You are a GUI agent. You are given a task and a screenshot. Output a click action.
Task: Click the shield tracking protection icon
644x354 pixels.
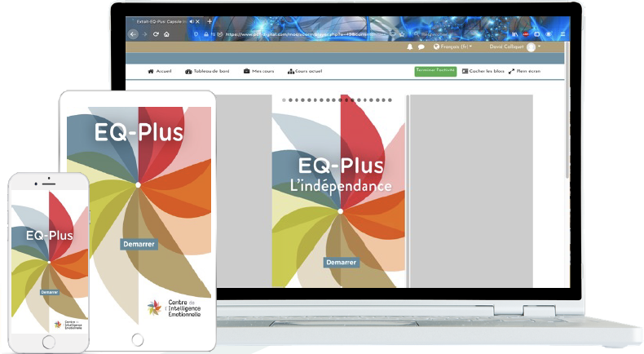click(196, 34)
